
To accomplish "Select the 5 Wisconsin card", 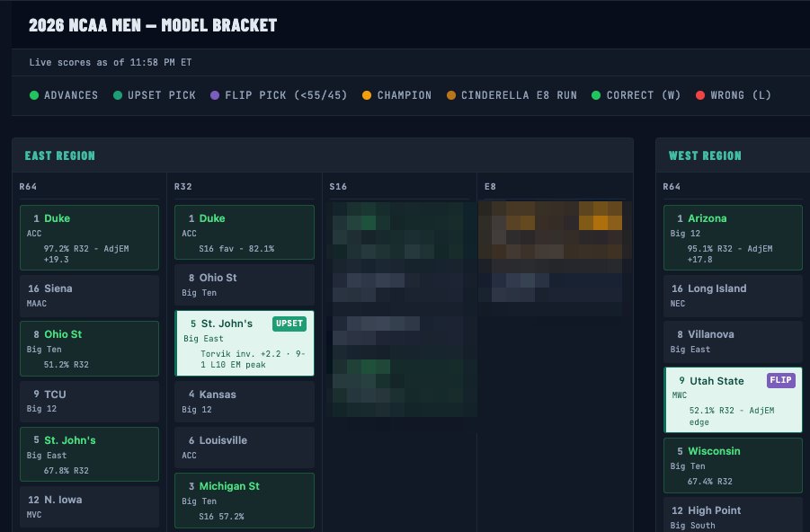I will pyautogui.click(x=733, y=465).
